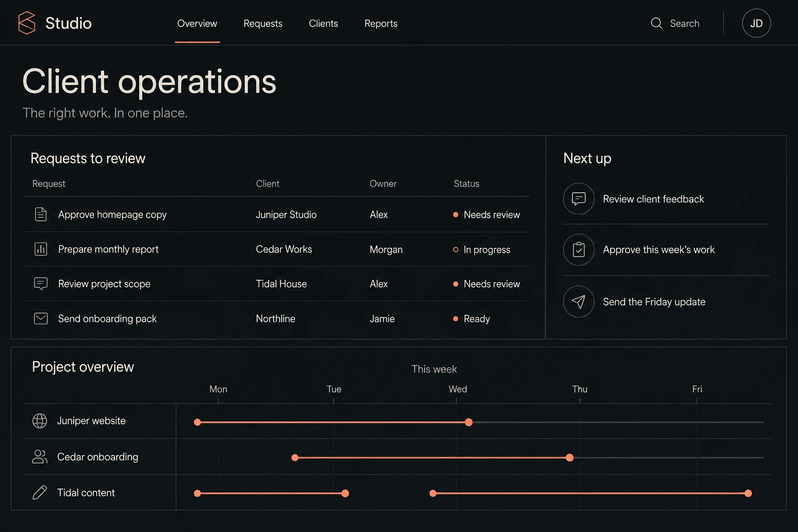Image resolution: width=798 pixels, height=532 pixels.
Task: Click the globe icon beside Juniper website
Action: click(39, 421)
